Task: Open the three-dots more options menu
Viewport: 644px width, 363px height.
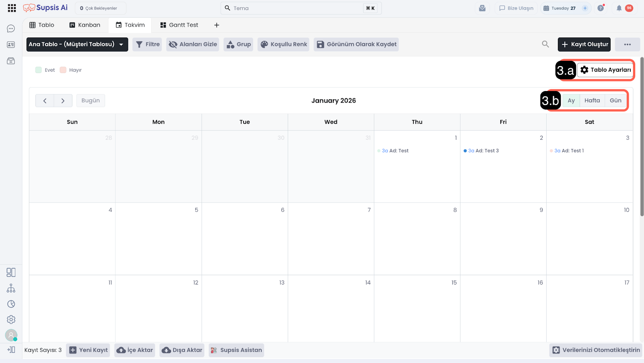Action: 627,44
